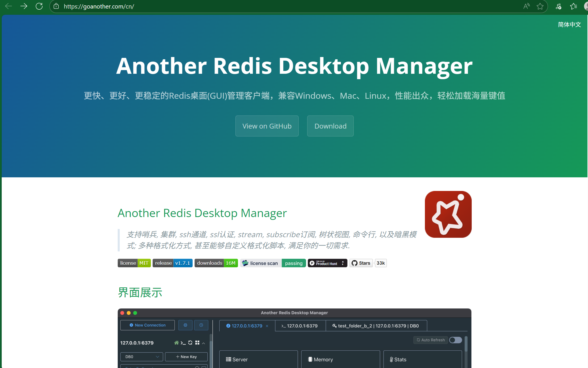Click the Read aloud icon in address bar
Image resolution: width=588 pixels, height=368 pixels.
point(526,6)
